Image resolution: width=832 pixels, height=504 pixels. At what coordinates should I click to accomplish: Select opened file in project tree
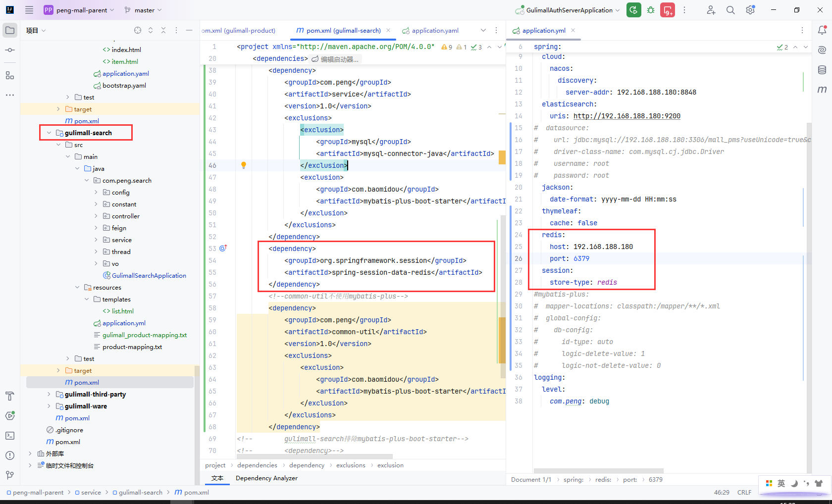point(138,30)
